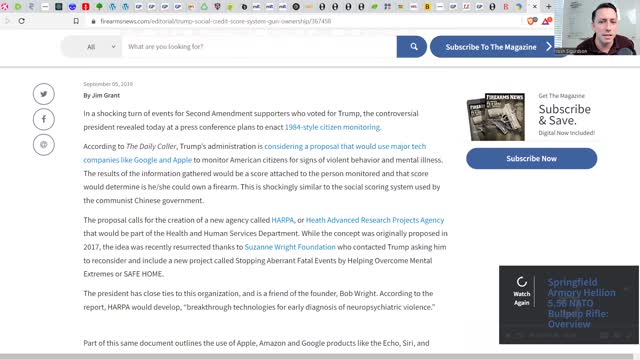Click the third circular share icon
640x360 pixels.
click(x=44, y=144)
